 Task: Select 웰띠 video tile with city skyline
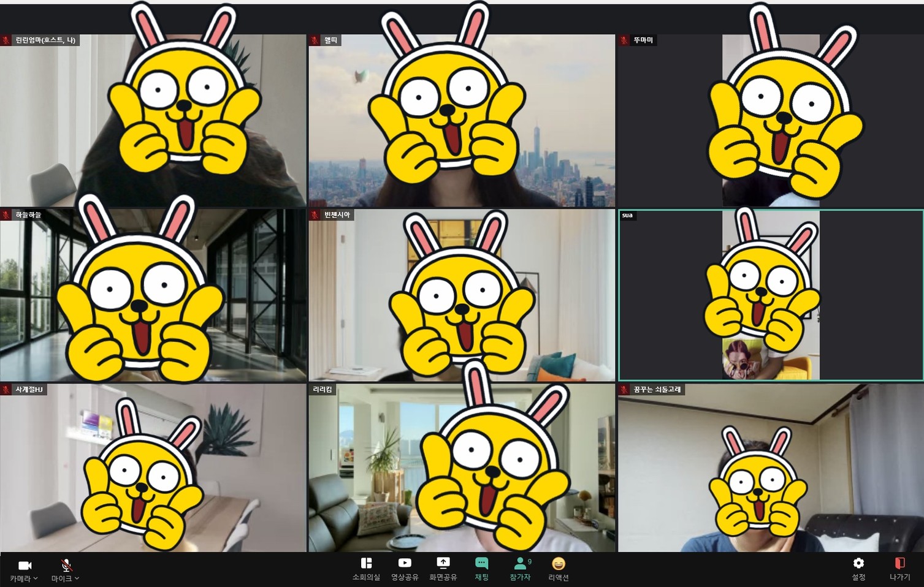(x=462, y=121)
